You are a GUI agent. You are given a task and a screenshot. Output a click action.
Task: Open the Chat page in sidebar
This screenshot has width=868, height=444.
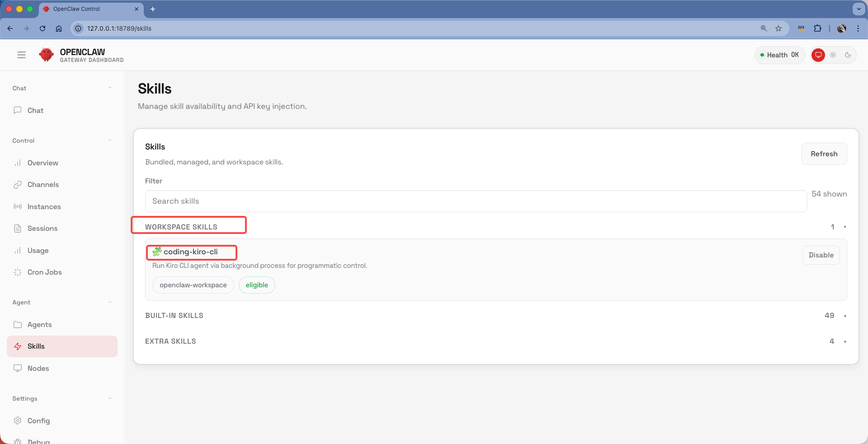[35, 111]
